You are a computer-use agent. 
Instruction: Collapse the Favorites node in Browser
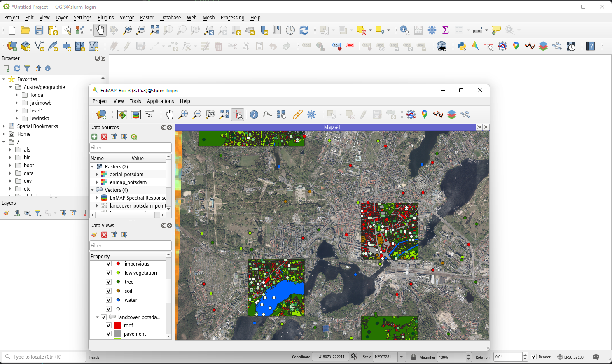tap(4, 79)
